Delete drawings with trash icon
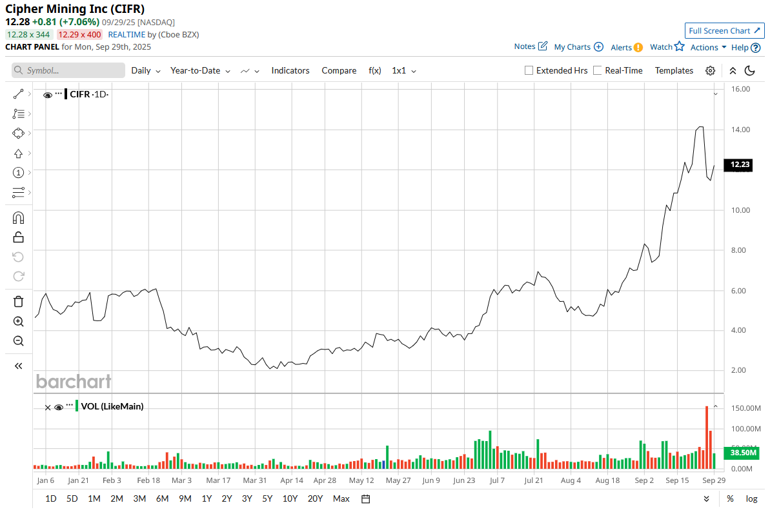 [18, 301]
